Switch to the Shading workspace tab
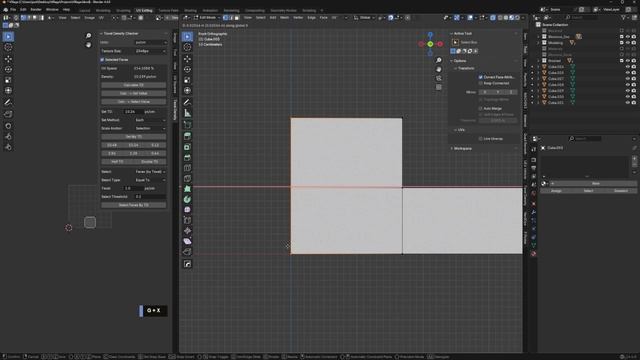 190,10
